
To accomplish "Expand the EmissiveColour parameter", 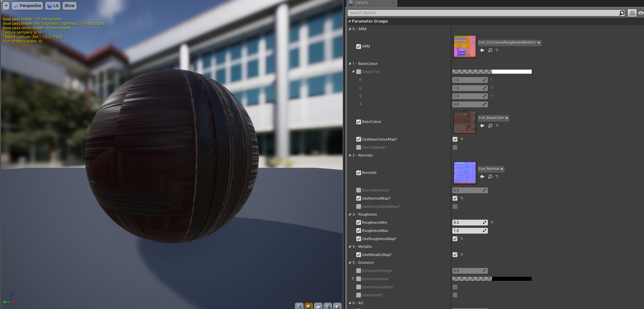I will coord(353,279).
